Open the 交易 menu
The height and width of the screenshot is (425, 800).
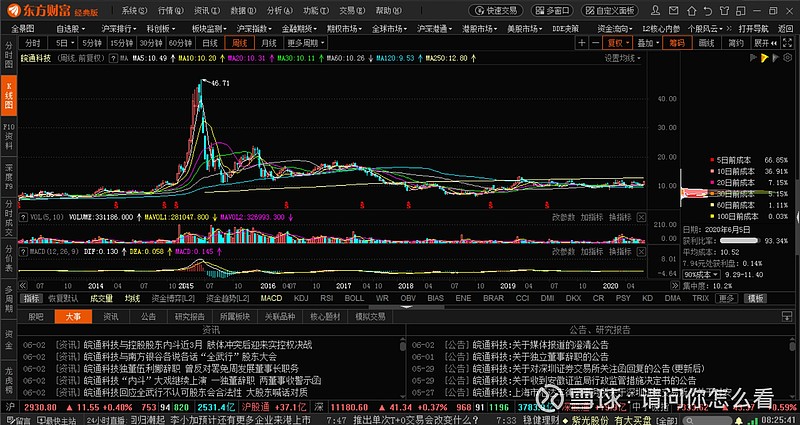pos(352,10)
